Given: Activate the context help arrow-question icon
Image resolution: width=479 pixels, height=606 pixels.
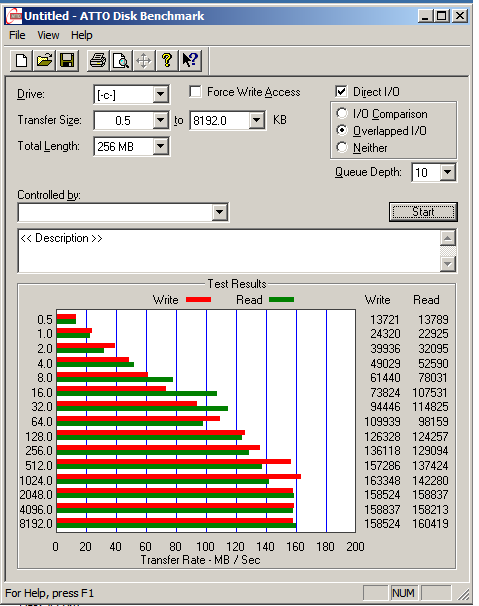Looking at the screenshot, I should point(190,60).
